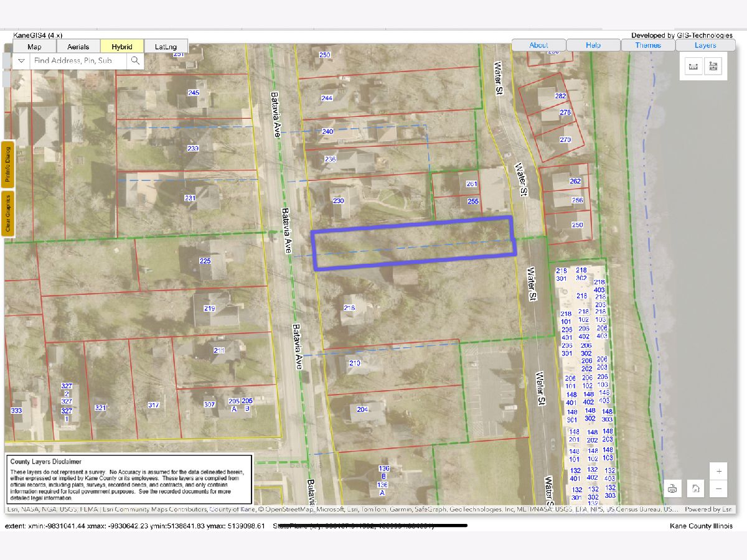This screenshot has height=560, width=747.
Task: Select the distance measurement tool icon
Action: (x=693, y=66)
